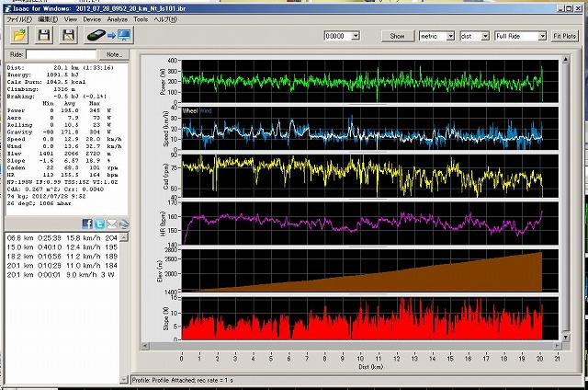Open the Device menu
This screenshot has width=588, height=390.
coord(92,18)
